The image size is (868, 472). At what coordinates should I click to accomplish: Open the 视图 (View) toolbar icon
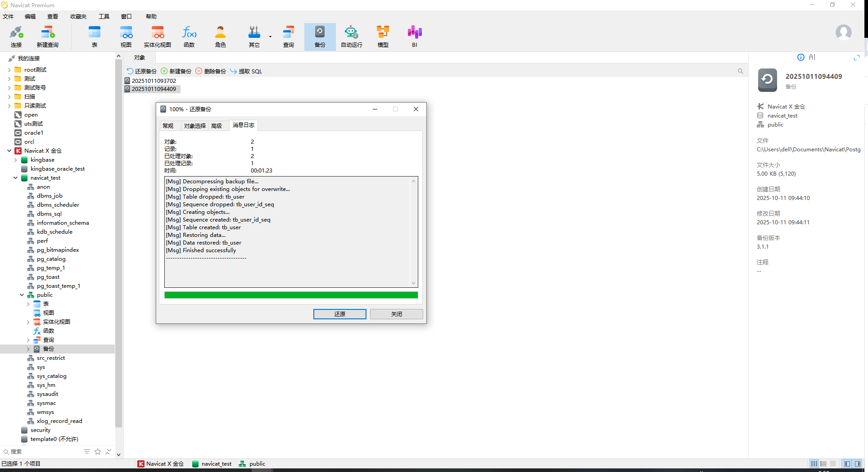click(126, 36)
